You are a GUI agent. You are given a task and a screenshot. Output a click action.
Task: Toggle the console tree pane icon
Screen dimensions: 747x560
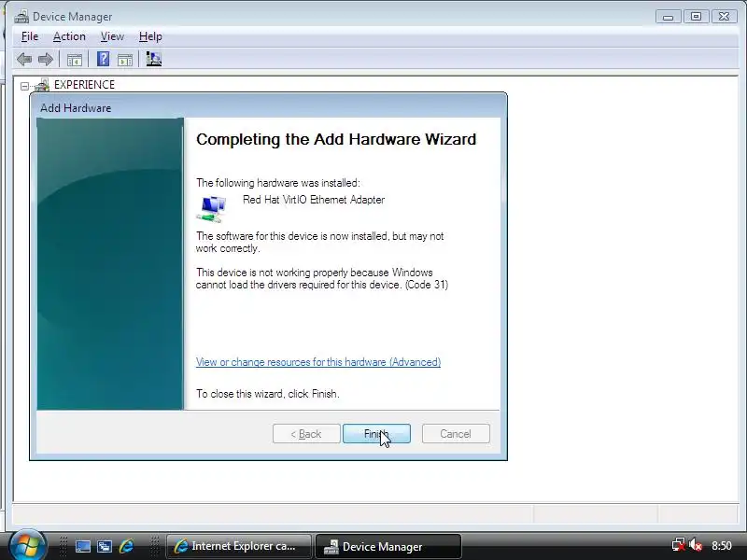coord(75,60)
